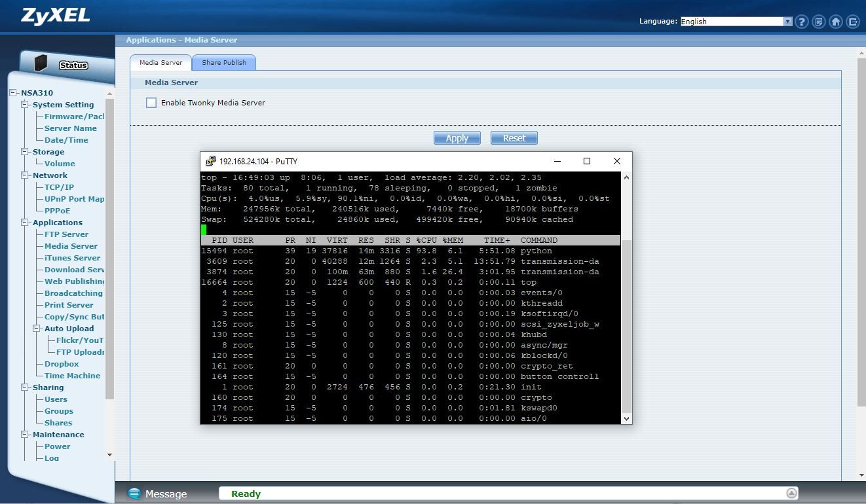Enable Twonky Media Server checkbox
The width and height of the screenshot is (866, 504).
tap(151, 103)
